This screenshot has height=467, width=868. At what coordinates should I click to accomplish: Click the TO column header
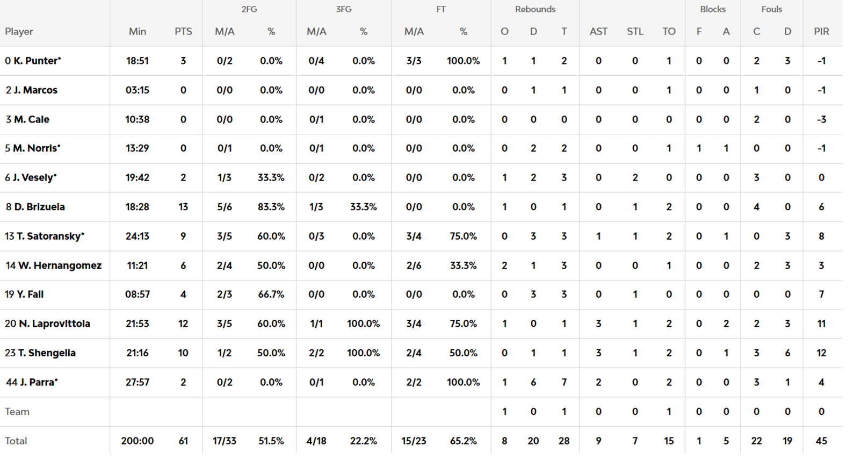click(x=669, y=32)
